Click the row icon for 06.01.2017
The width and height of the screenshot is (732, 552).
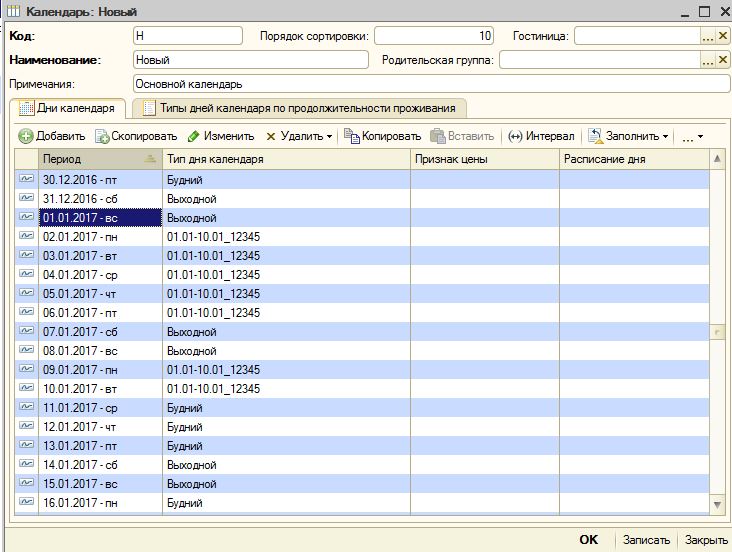coord(27,312)
